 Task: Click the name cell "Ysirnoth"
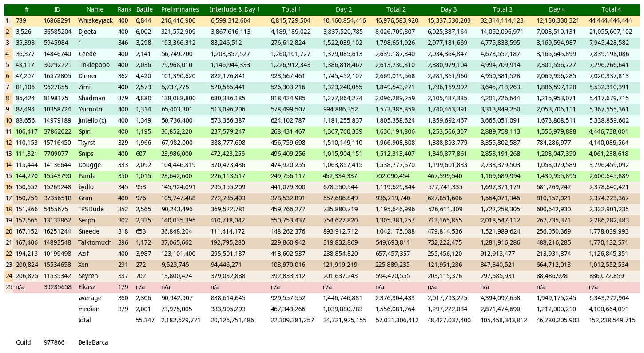(x=90, y=109)
